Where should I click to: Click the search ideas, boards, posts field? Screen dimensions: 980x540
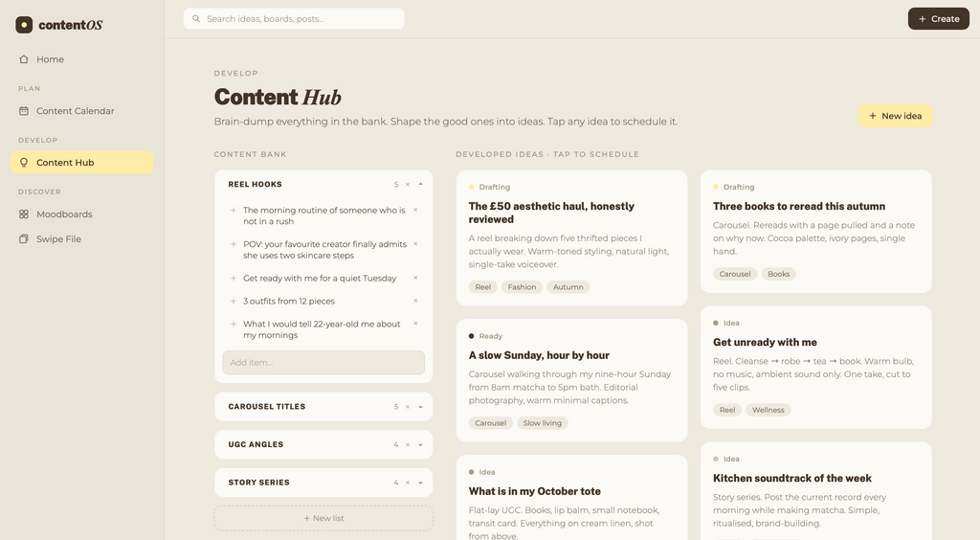point(294,19)
